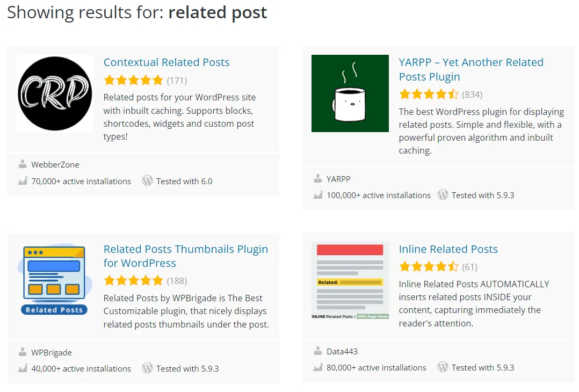Image resolution: width=579 pixels, height=392 pixels.
Task: Click the Inline Related Posts star rating
Action: click(429, 266)
